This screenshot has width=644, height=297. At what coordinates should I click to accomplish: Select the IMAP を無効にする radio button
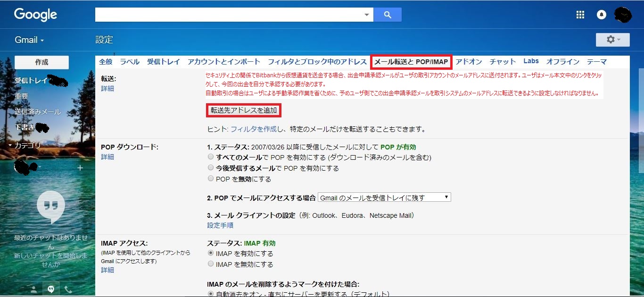pyautogui.click(x=211, y=264)
